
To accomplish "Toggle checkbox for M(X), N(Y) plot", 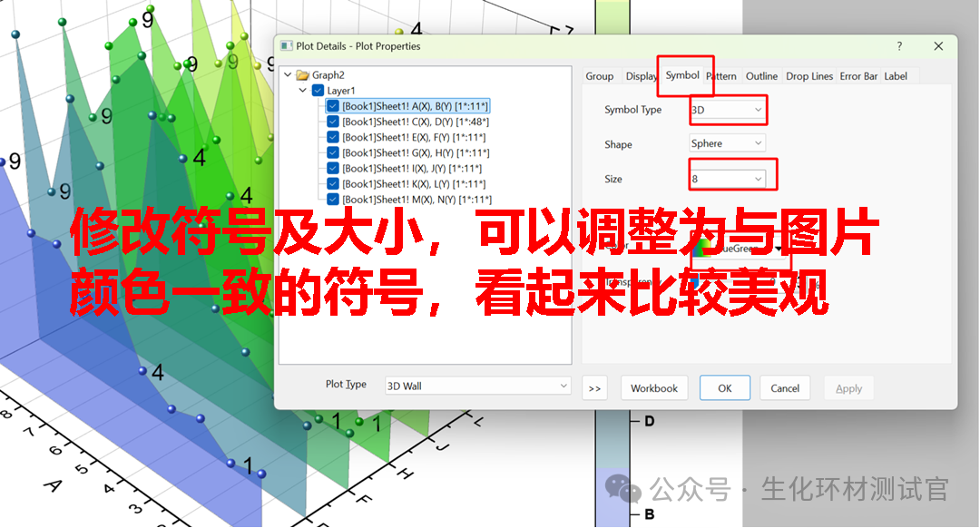I will pyautogui.click(x=333, y=200).
